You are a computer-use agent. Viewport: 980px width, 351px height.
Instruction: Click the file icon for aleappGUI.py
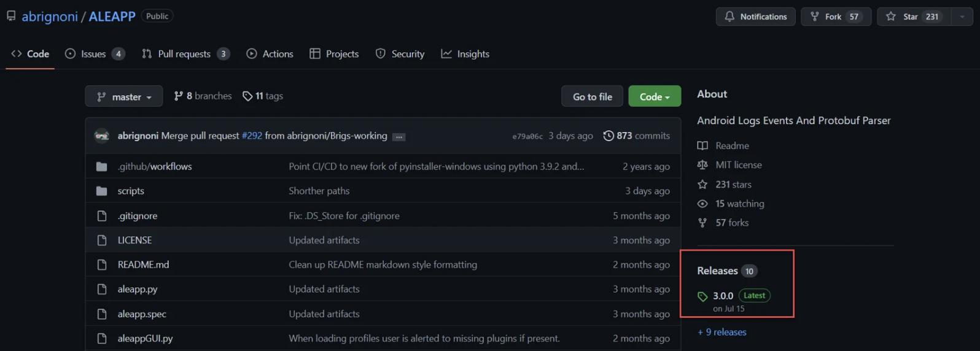[x=102, y=338]
